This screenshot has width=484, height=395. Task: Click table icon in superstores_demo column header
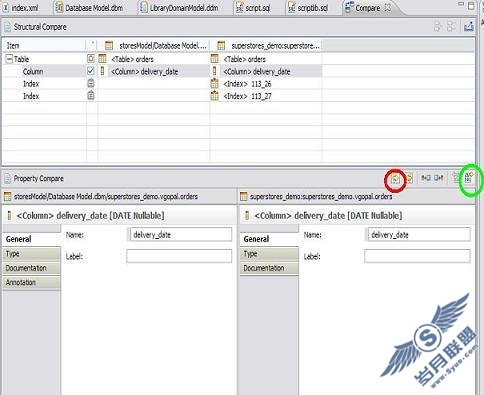[221, 45]
